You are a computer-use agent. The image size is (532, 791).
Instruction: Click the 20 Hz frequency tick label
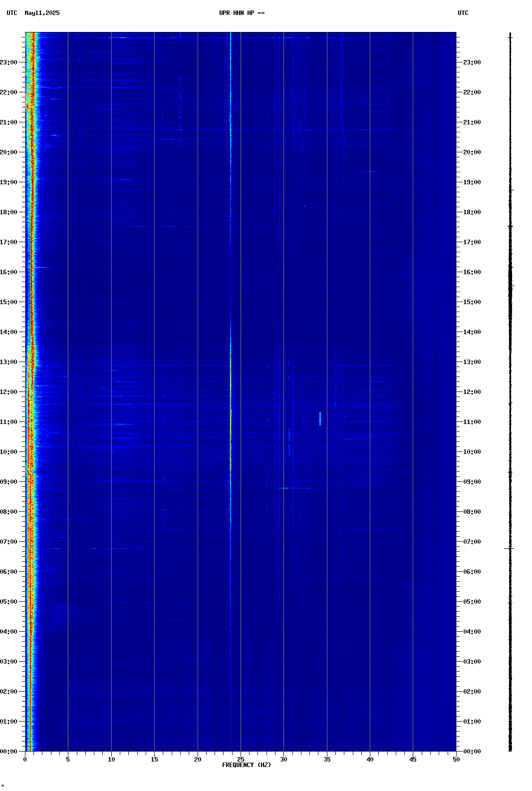pyautogui.click(x=198, y=760)
